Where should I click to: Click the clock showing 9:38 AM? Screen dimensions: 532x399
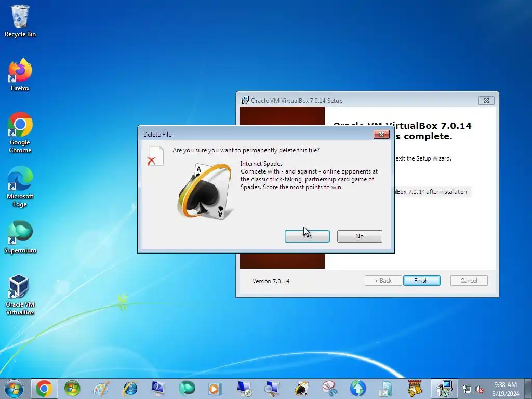(505, 389)
